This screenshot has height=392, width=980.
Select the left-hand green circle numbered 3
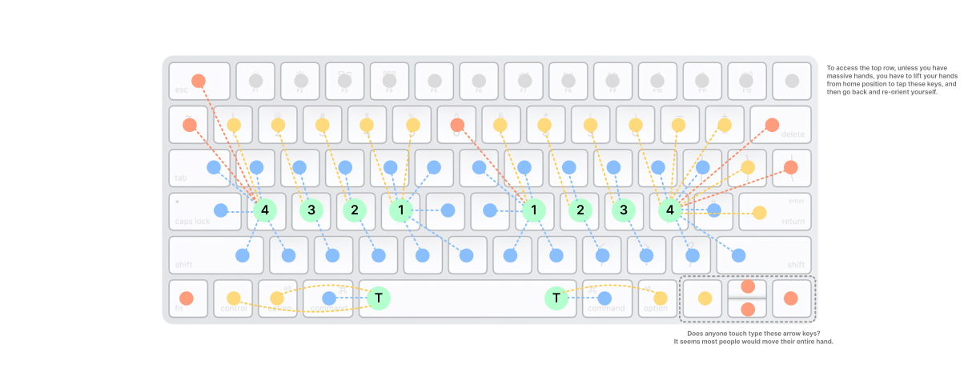[311, 210]
